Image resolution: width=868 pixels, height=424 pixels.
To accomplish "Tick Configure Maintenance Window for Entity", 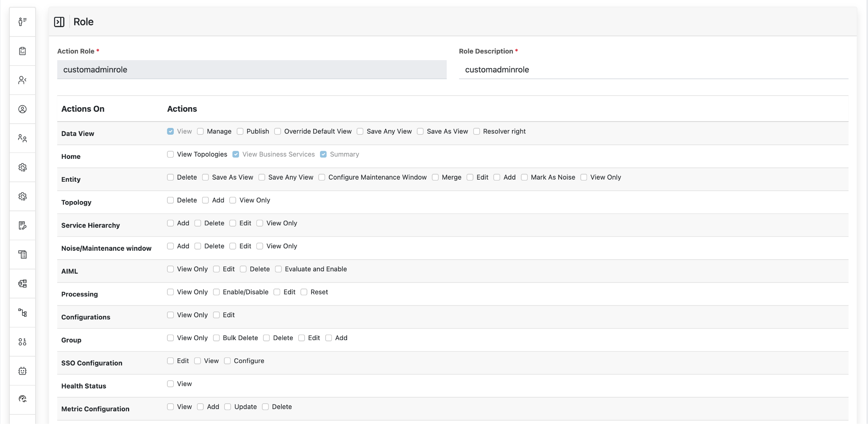I will pos(322,177).
